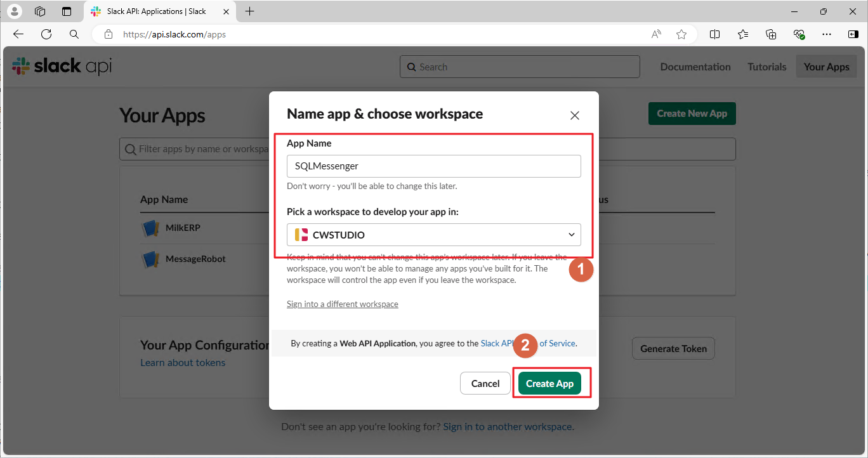Click the CWSTUDIO workspace logo icon
868x458 pixels.
[301, 235]
